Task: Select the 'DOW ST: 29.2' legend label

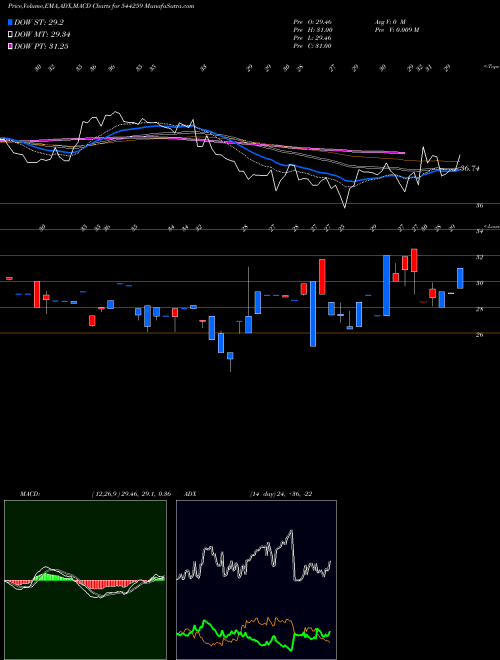Action: click(x=39, y=23)
